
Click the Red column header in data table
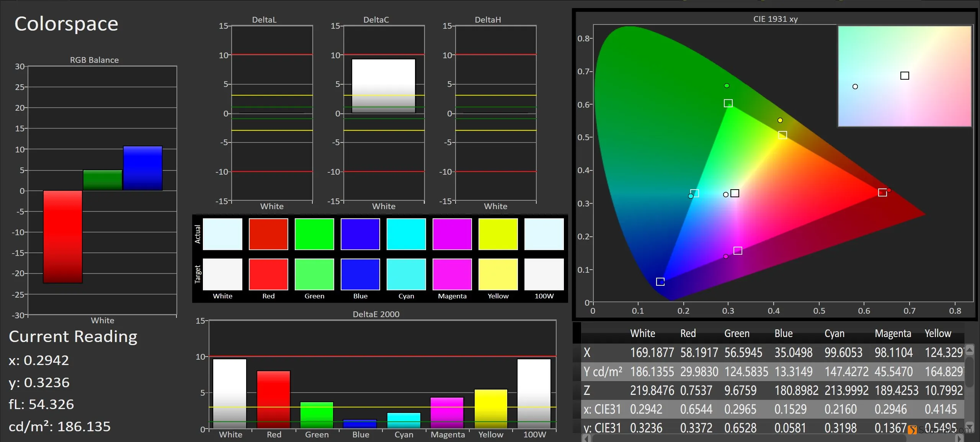[688, 333]
